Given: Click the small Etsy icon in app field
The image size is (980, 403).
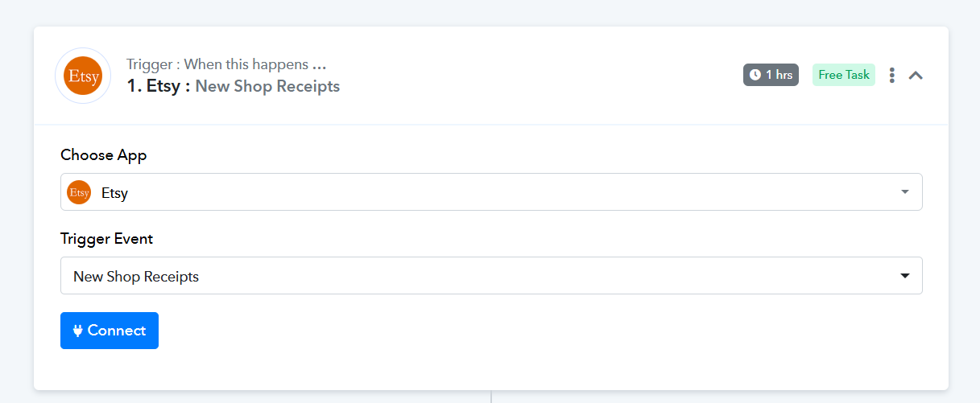Looking at the screenshot, I should point(79,192).
